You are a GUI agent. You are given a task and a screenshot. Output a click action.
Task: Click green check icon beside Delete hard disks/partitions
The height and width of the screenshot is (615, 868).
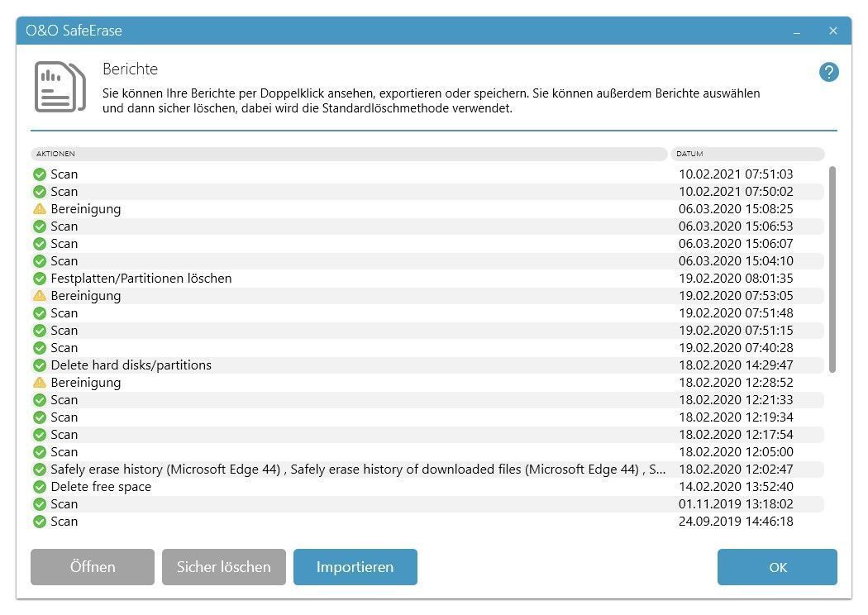coord(40,365)
